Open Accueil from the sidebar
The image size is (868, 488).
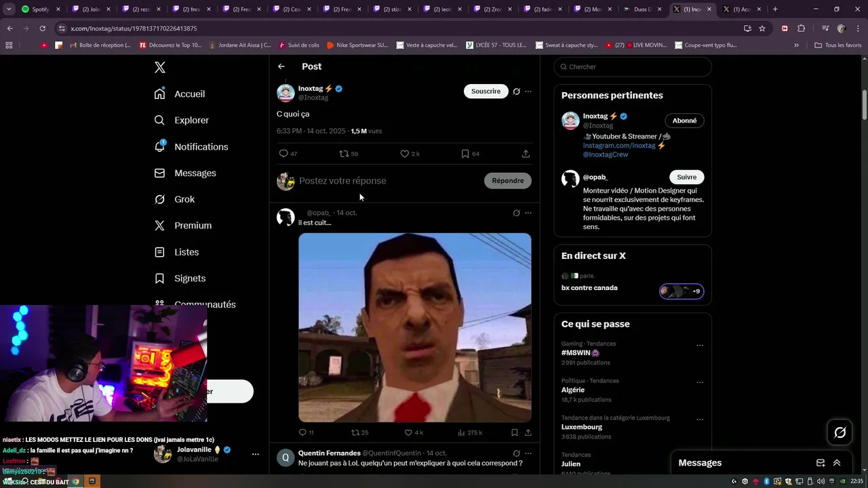pyautogui.click(x=180, y=94)
